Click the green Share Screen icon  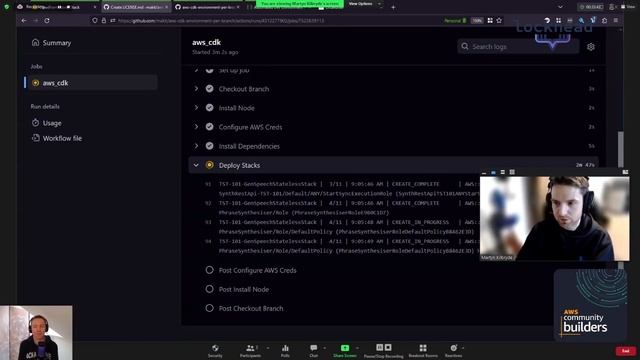click(345, 348)
